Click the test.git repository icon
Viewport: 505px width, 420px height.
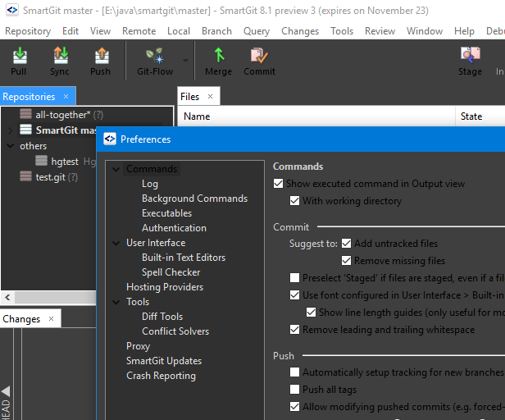25,176
